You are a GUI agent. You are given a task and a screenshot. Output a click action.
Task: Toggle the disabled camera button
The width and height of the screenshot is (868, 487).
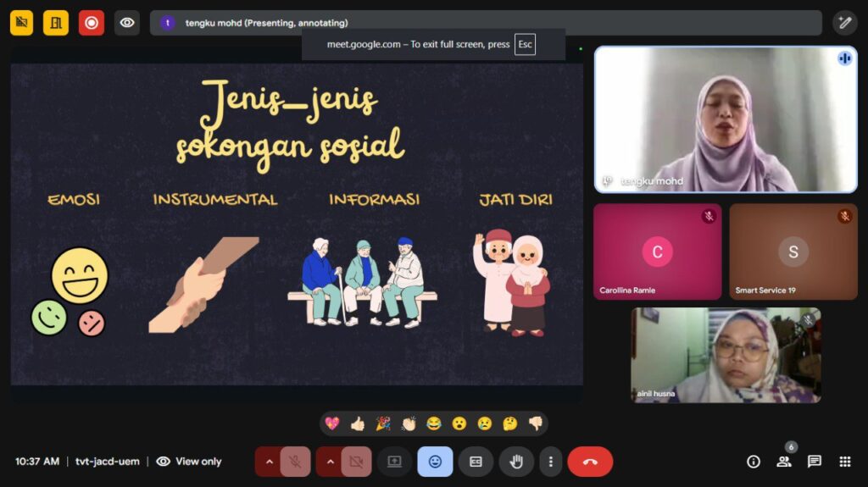356,462
